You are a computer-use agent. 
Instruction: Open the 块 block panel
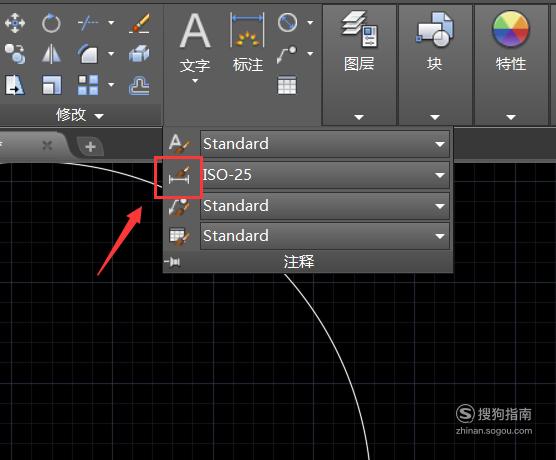coord(435,66)
